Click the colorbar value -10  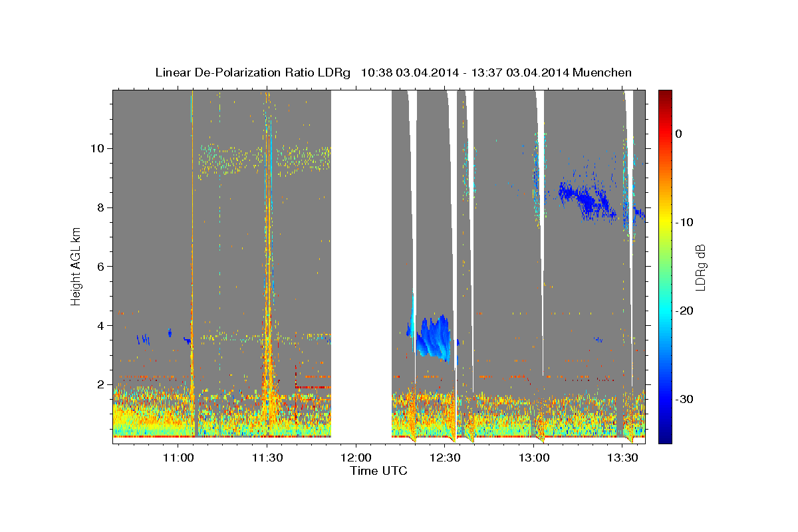pos(686,222)
